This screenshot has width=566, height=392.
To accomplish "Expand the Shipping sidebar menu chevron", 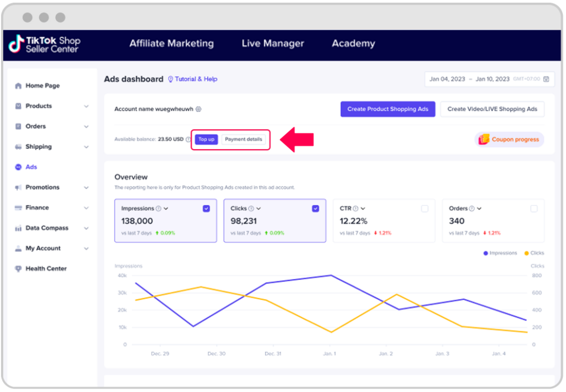I will 86,147.
